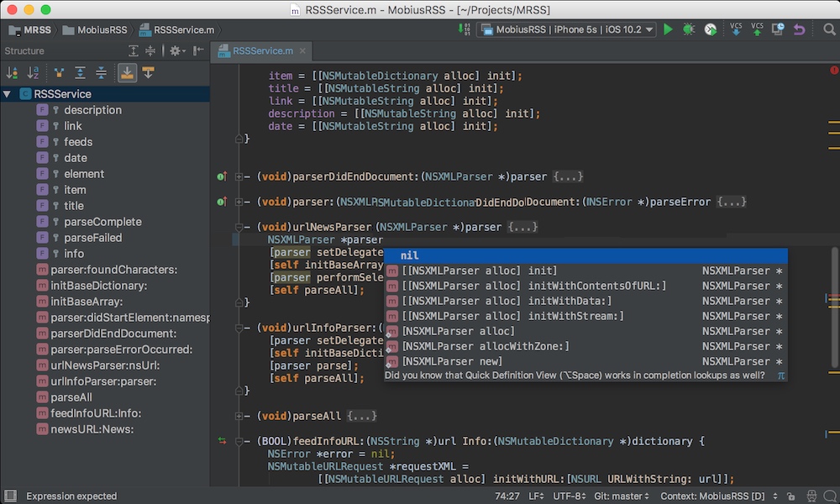This screenshot has width=840, height=504.
Task: Collapse the urlInfoParser method fold marker
Action: click(239, 328)
